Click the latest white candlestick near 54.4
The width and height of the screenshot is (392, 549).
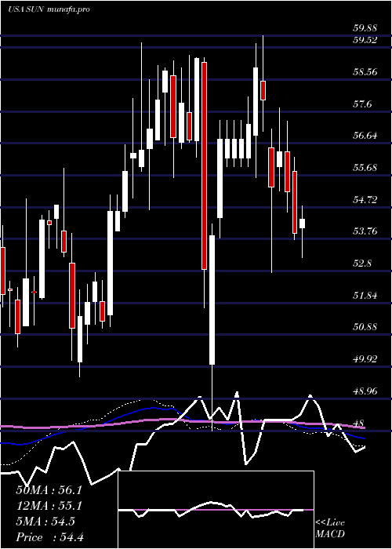point(302,224)
